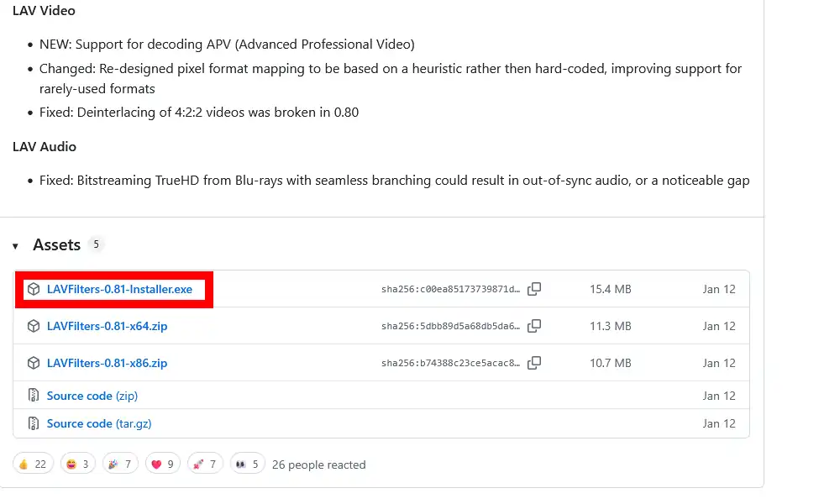Click package icon beside LAVFilters-0.81-Installer.exe
The image size is (840, 504).
pos(34,289)
